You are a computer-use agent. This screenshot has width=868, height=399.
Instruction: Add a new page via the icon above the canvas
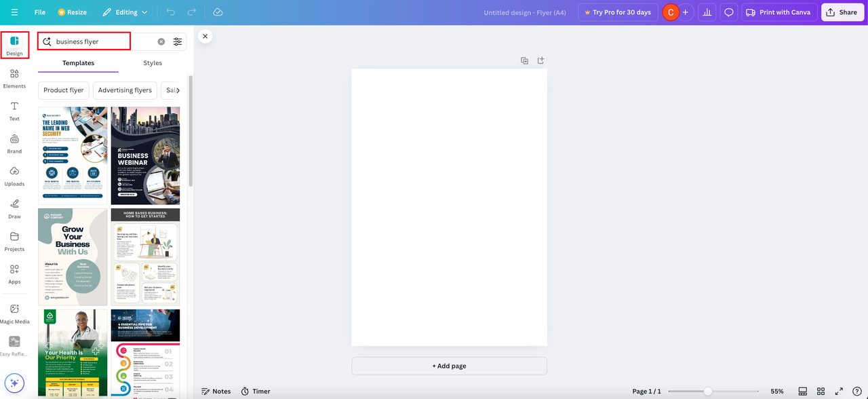[x=540, y=60]
